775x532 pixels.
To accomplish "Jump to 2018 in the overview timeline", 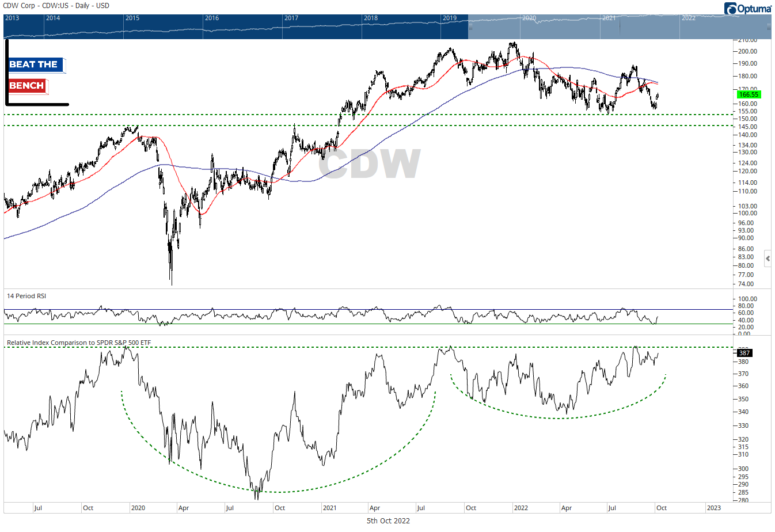I will click(x=371, y=18).
